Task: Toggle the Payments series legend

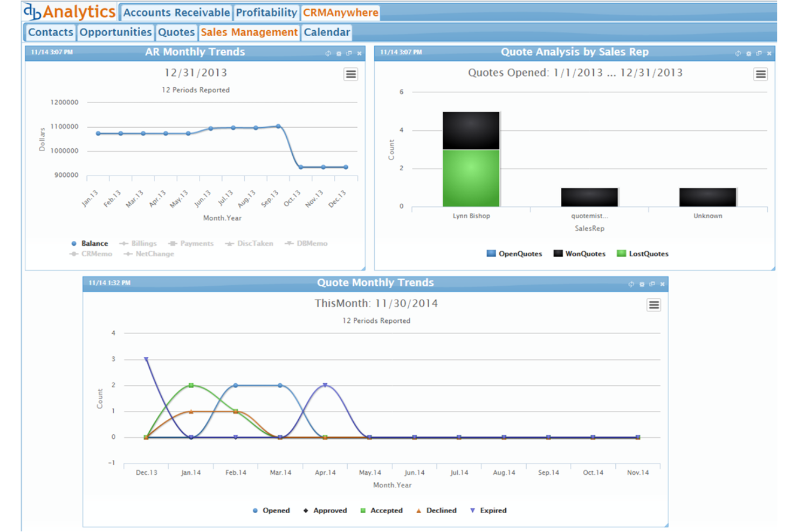Action: (191, 244)
